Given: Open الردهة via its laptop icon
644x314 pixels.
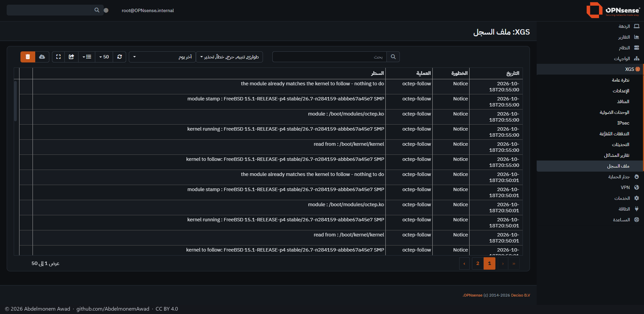Looking at the screenshot, I should (x=637, y=26).
